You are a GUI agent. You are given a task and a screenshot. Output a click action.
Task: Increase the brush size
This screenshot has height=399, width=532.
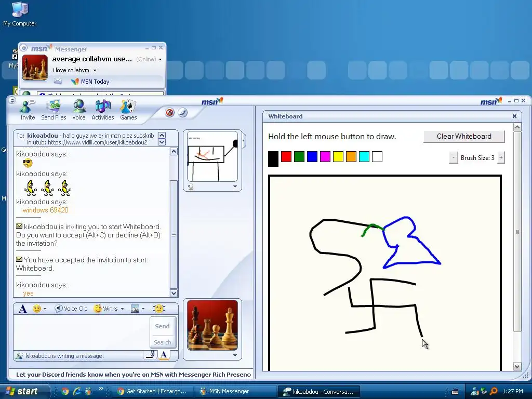pyautogui.click(x=501, y=157)
